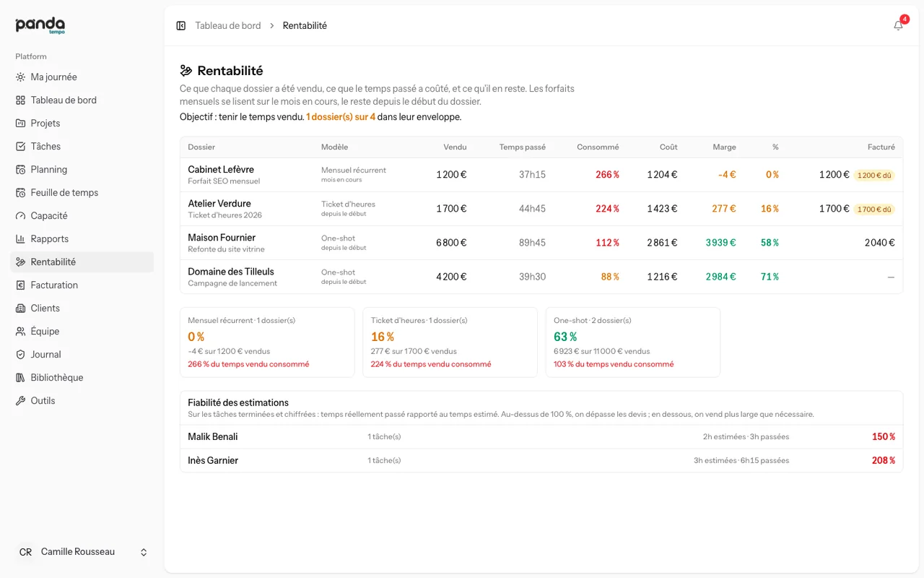Viewport: 924px width, 578px height.
Task: Select the Malik Benali estimation row name
Action: 213,436
